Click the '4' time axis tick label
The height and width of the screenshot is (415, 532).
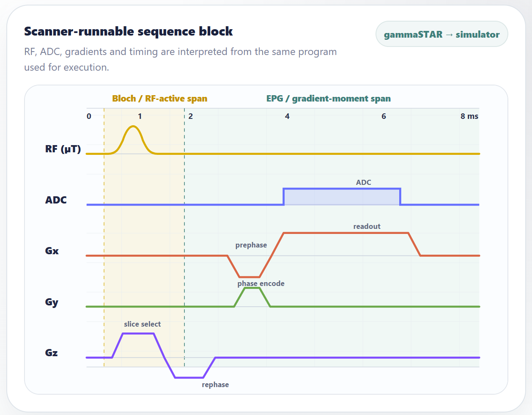[x=287, y=116]
